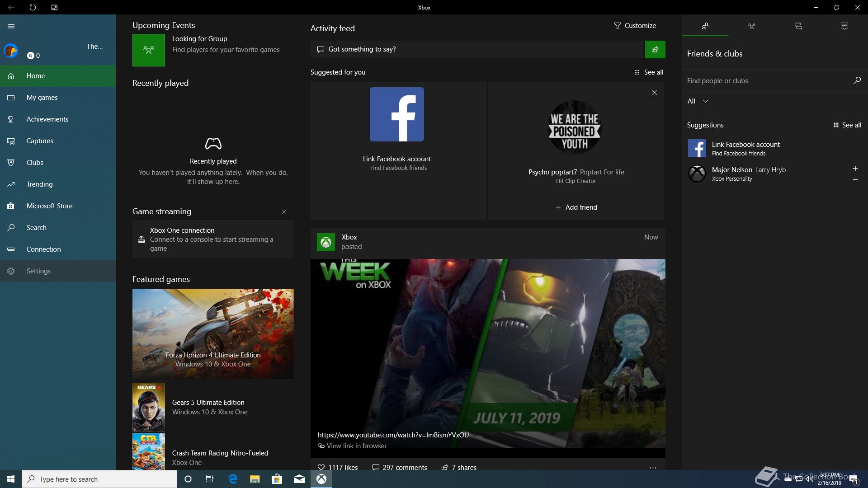Click See all for suggested for you
This screenshot has height=488, width=868.
coord(649,72)
